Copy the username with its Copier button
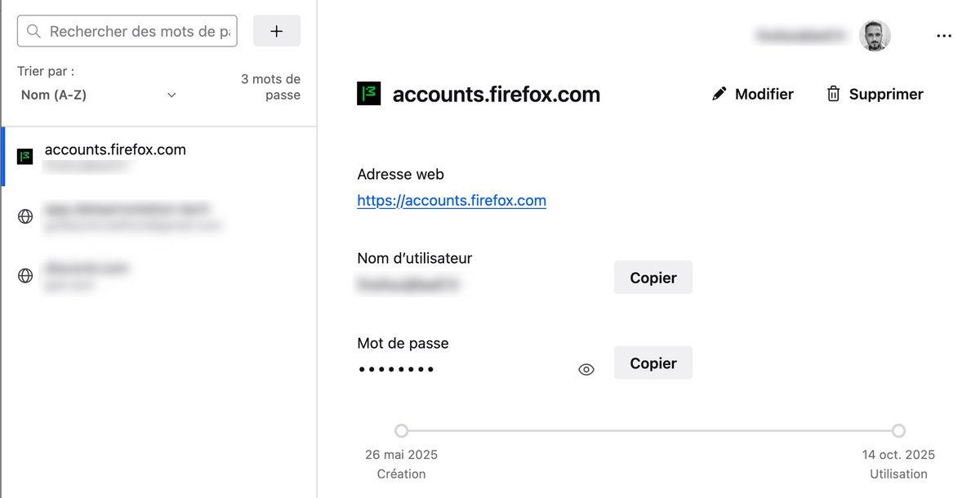980x498 pixels. (x=653, y=278)
